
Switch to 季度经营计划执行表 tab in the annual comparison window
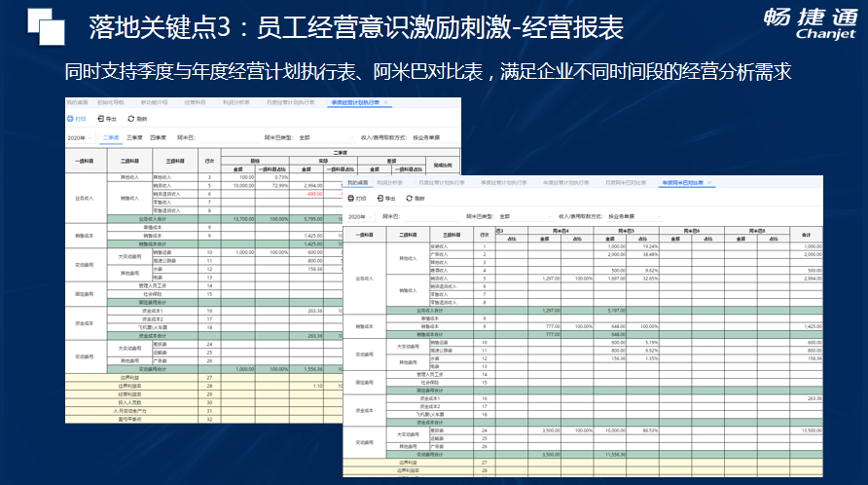(x=504, y=182)
